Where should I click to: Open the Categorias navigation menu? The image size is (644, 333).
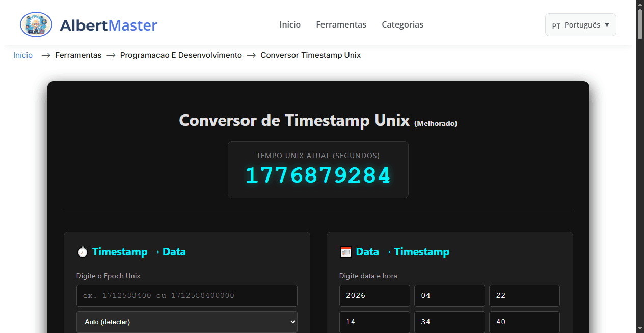click(x=403, y=24)
